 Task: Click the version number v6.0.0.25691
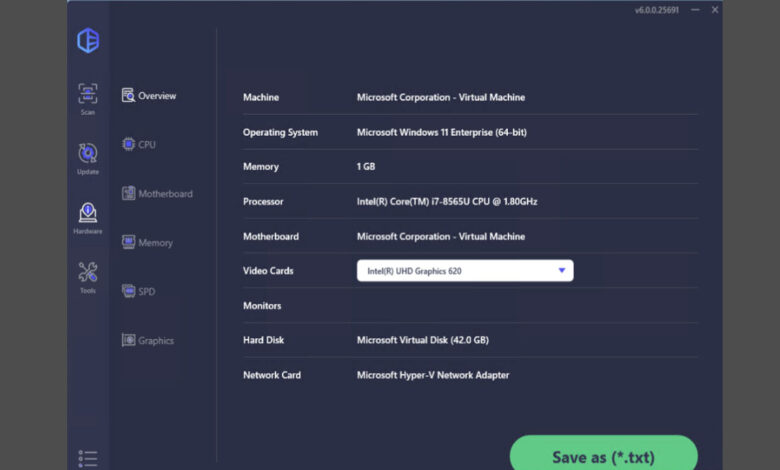(x=656, y=10)
